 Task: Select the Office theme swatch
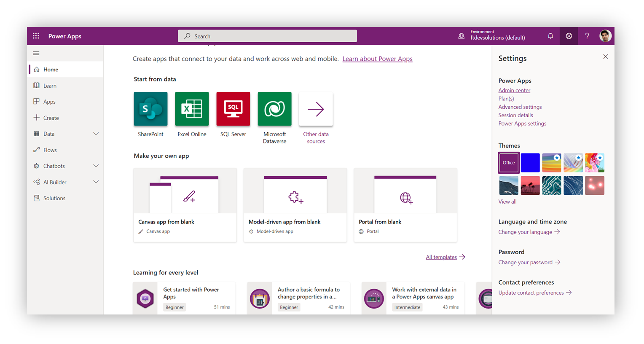click(509, 163)
